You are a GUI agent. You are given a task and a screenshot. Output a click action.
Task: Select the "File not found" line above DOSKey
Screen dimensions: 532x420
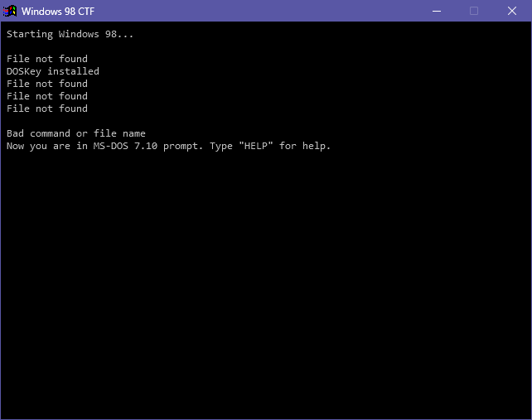coord(47,59)
